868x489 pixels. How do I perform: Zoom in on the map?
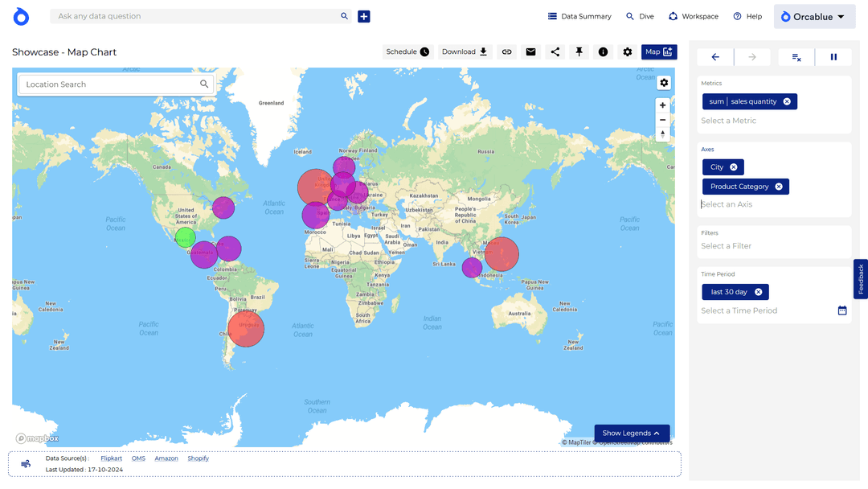[x=663, y=105]
